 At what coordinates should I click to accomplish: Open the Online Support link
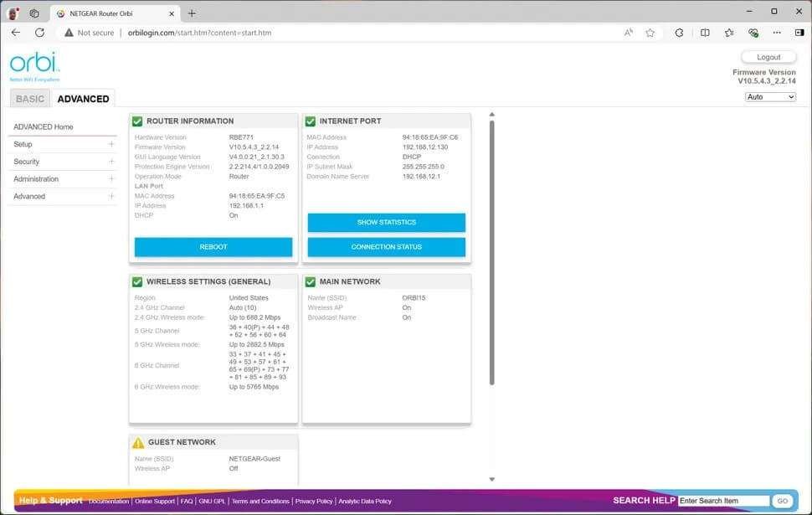155,501
